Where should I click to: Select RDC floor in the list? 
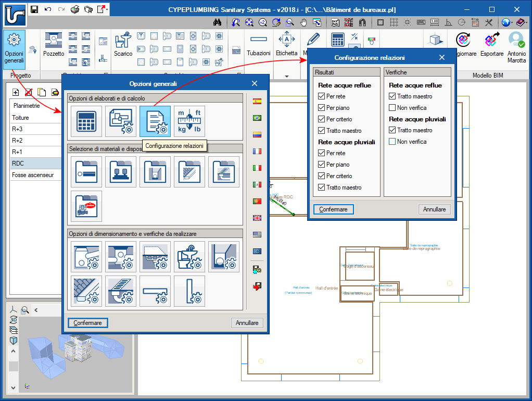35,164
